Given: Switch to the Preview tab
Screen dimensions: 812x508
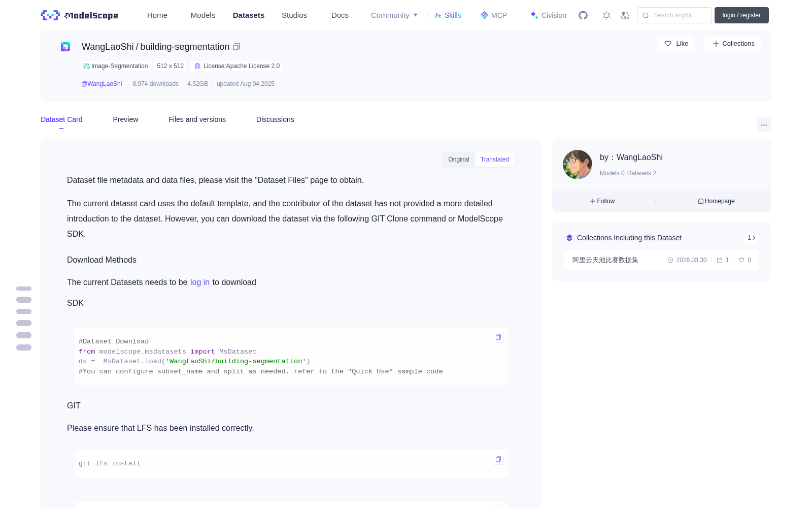Looking at the screenshot, I should point(125,119).
